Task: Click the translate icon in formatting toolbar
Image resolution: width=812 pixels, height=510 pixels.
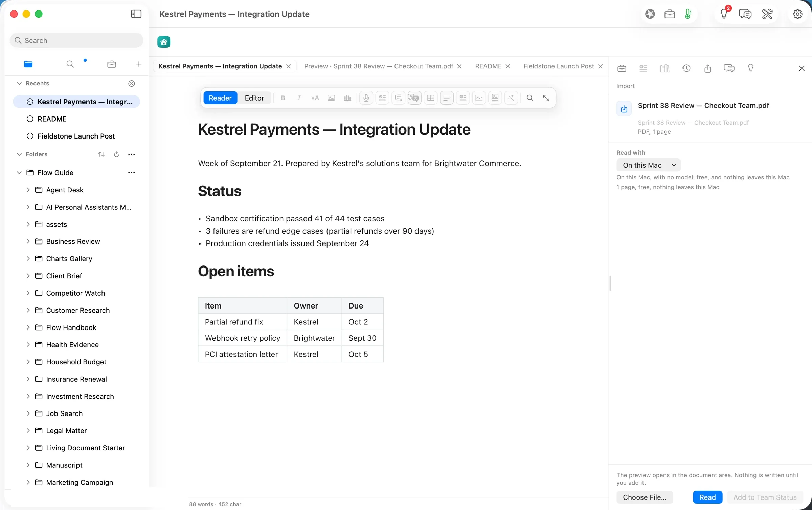Action: [x=414, y=98]
